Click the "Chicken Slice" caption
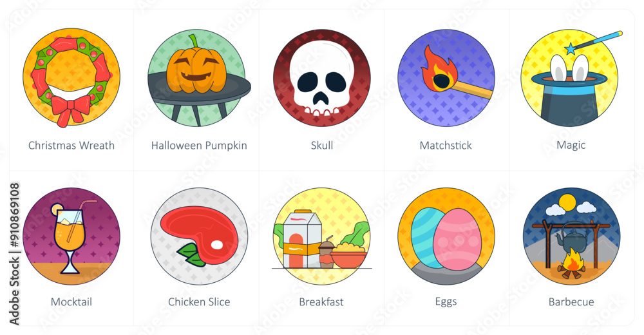 tap(199, 301)
